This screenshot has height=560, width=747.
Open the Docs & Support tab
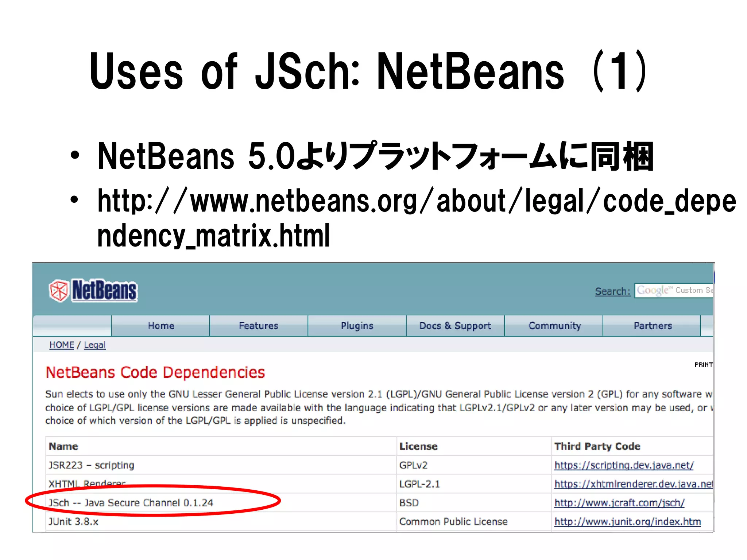pyautogui.click(x=455, y=326)
